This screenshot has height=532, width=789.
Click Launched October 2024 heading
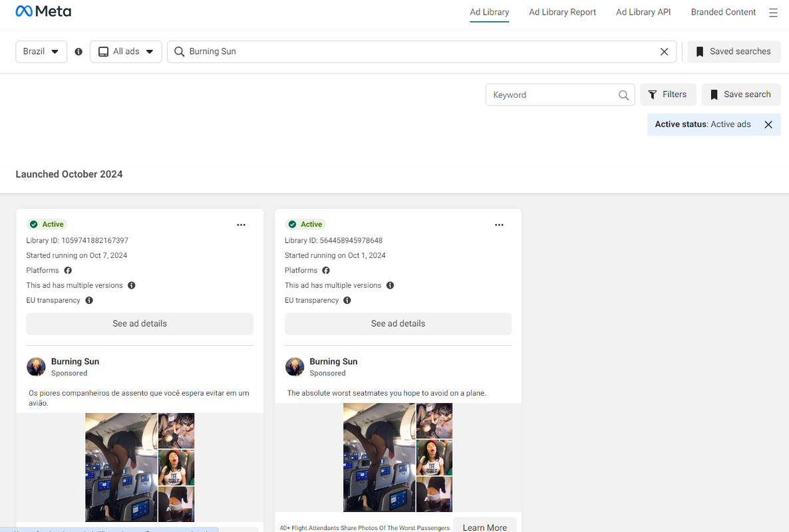click(x=69, y=174)
